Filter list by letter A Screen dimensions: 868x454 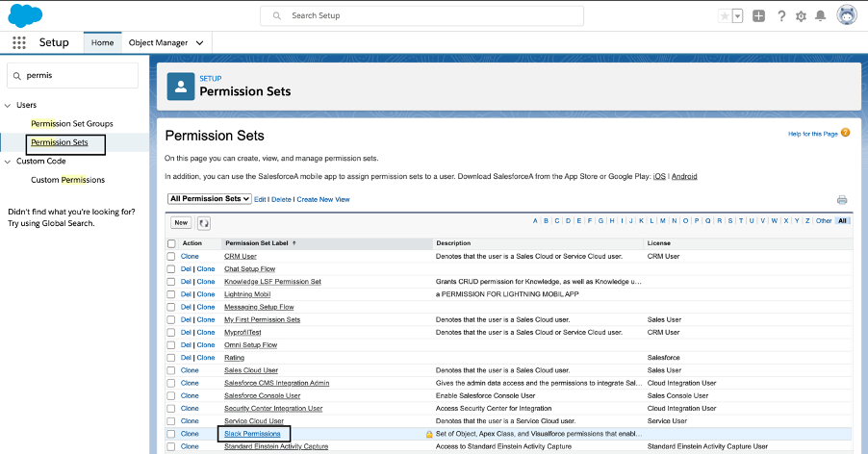[535, 221]
